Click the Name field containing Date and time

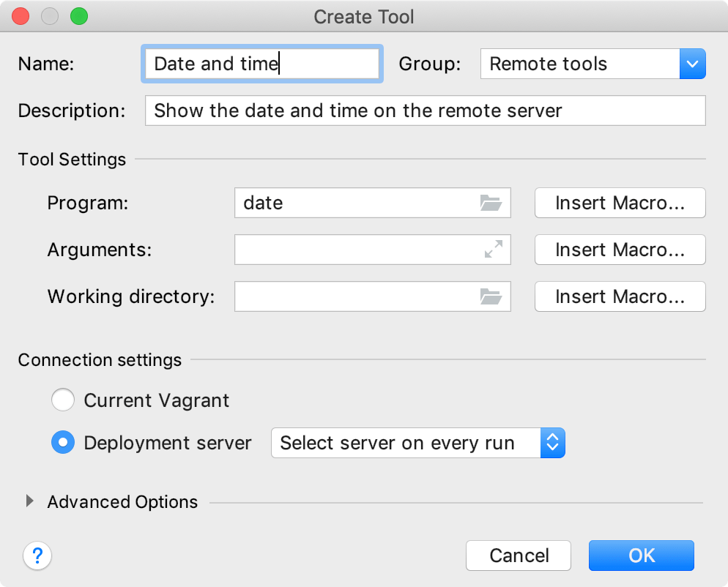coord(261,64)
